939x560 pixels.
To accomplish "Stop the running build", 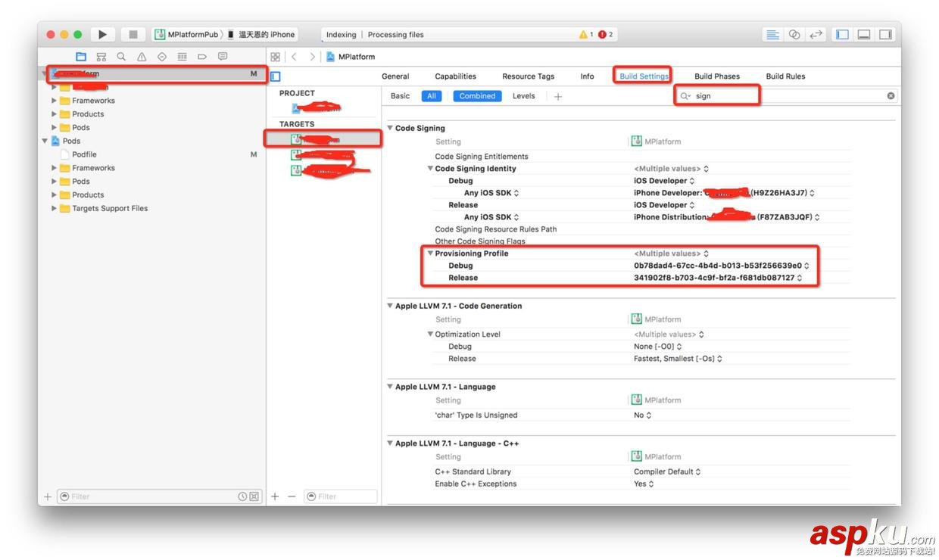I will click(133, 34).
